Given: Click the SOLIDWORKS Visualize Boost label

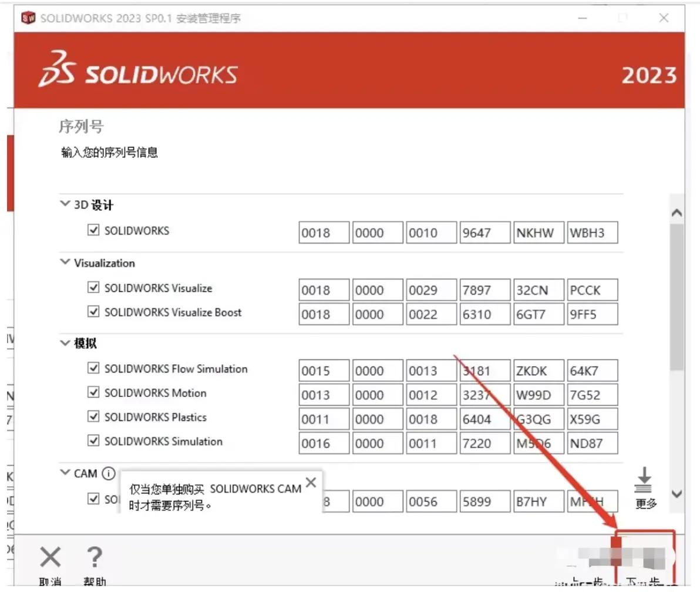Looking at the screenshot, I should (173, 312).
